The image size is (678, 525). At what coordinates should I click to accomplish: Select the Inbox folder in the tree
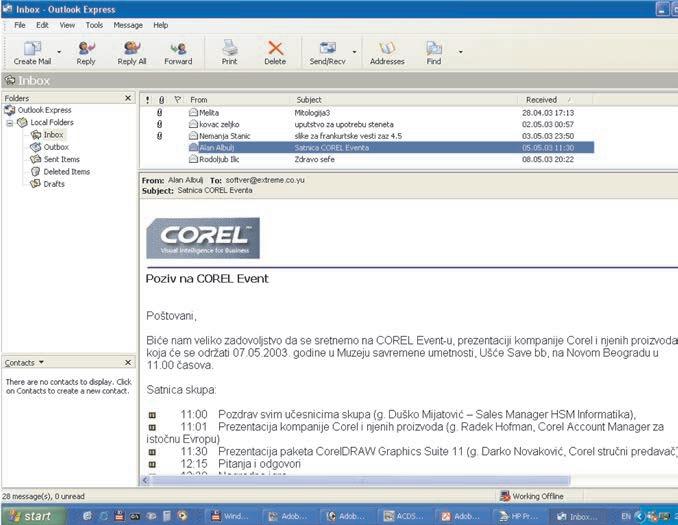(48, 135)
